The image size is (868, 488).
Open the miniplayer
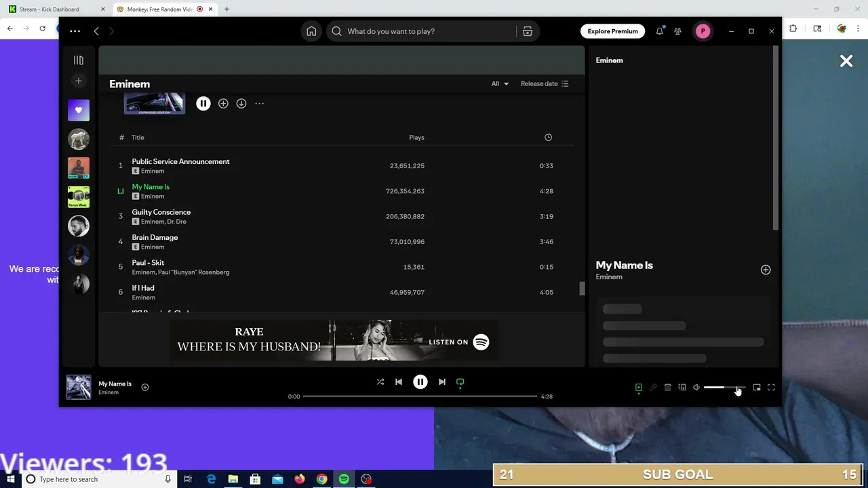(x=757, y=387)
